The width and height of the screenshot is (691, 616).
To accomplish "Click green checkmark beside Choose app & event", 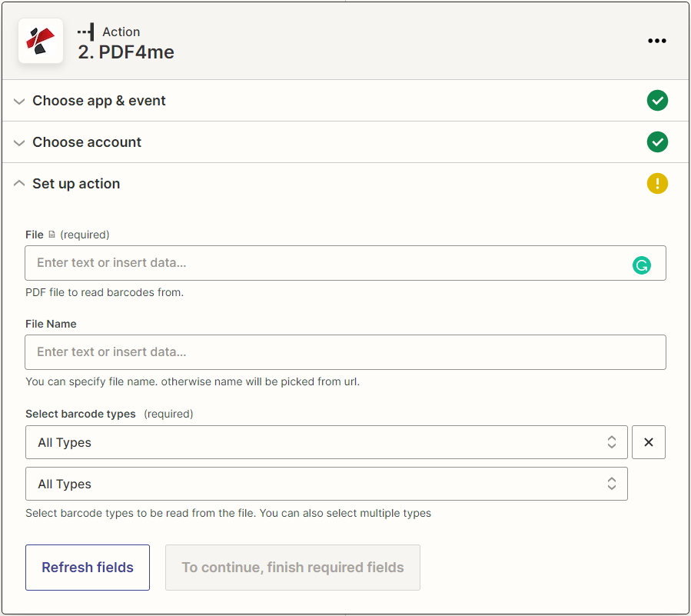I will coord(656,101).
